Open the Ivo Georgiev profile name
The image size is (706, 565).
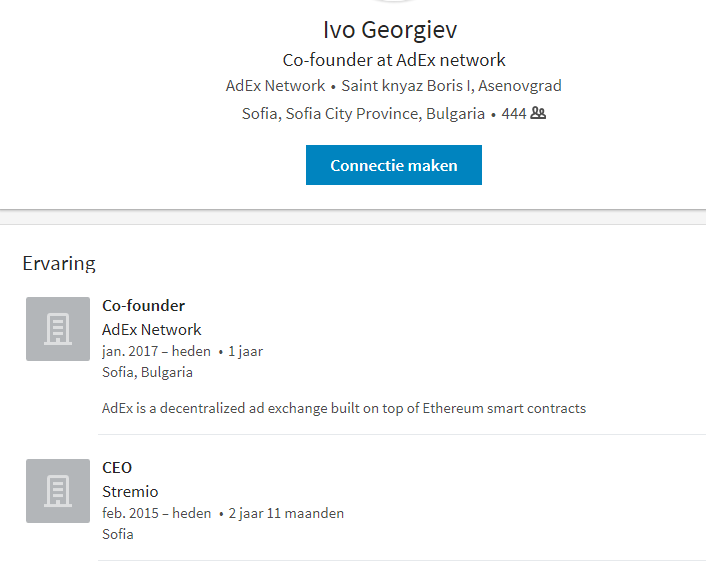pos(390,30)
